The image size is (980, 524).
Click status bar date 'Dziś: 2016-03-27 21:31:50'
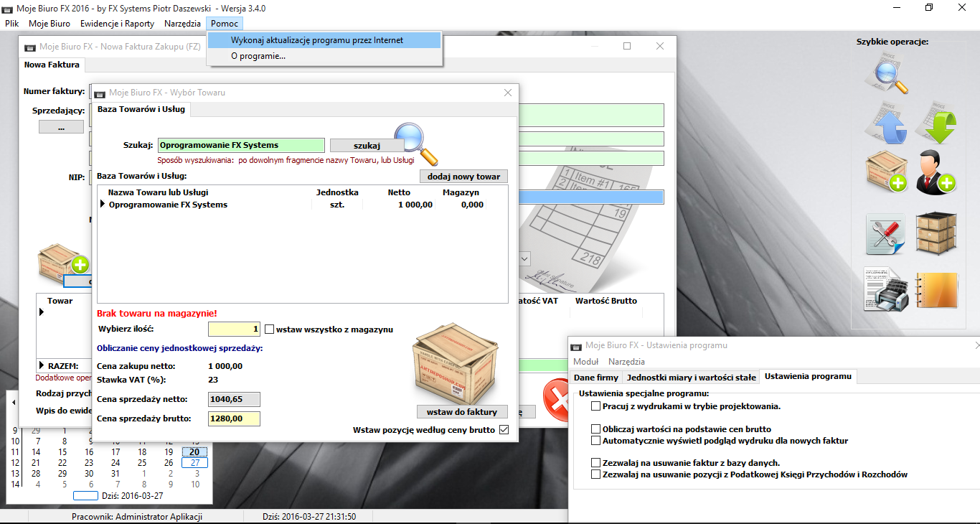click(x=309, y=516)
